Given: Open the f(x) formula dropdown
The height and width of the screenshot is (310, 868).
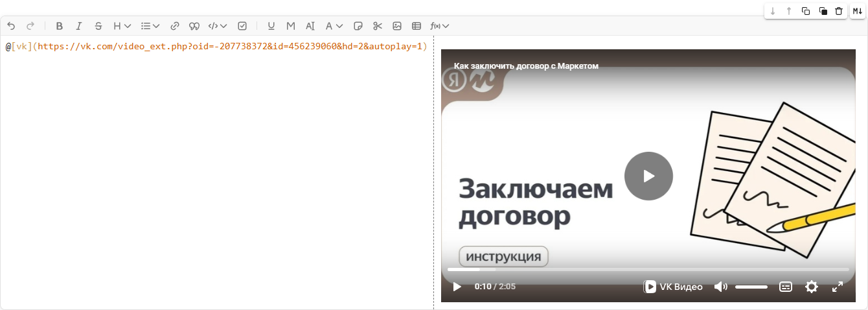Looking at the screenshot, I should click(x=440, y=26).
